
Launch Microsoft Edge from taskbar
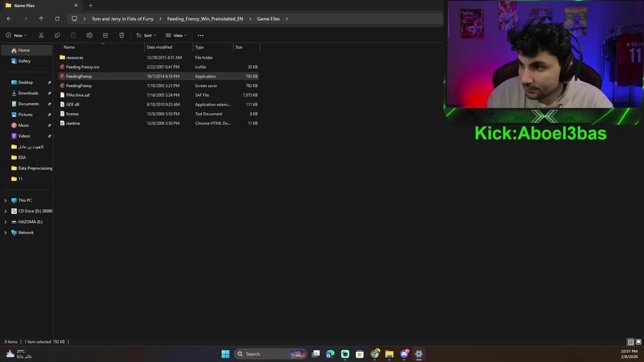(x=330, y=354)
